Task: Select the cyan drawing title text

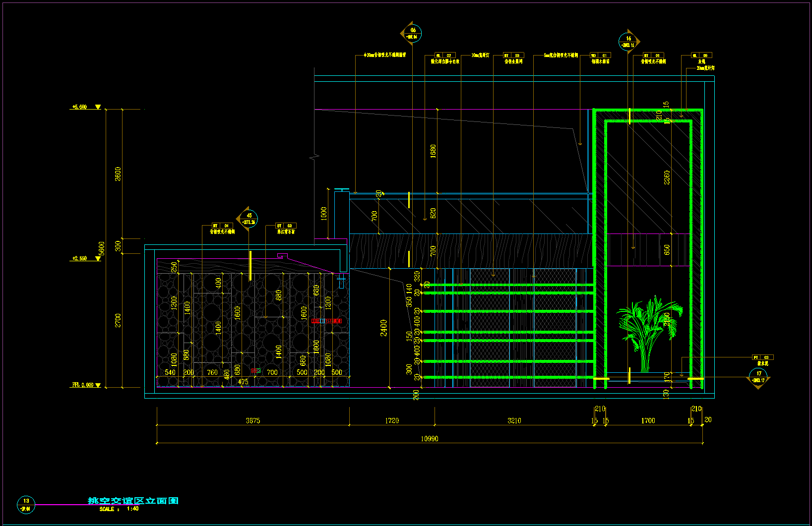Action: 133,501
